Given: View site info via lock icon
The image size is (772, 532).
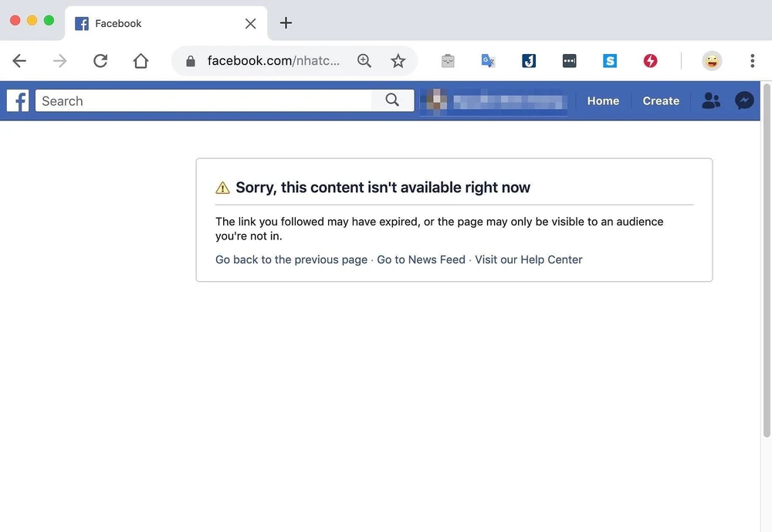Looking at the screenshot, I should click(x=191, y=61).
